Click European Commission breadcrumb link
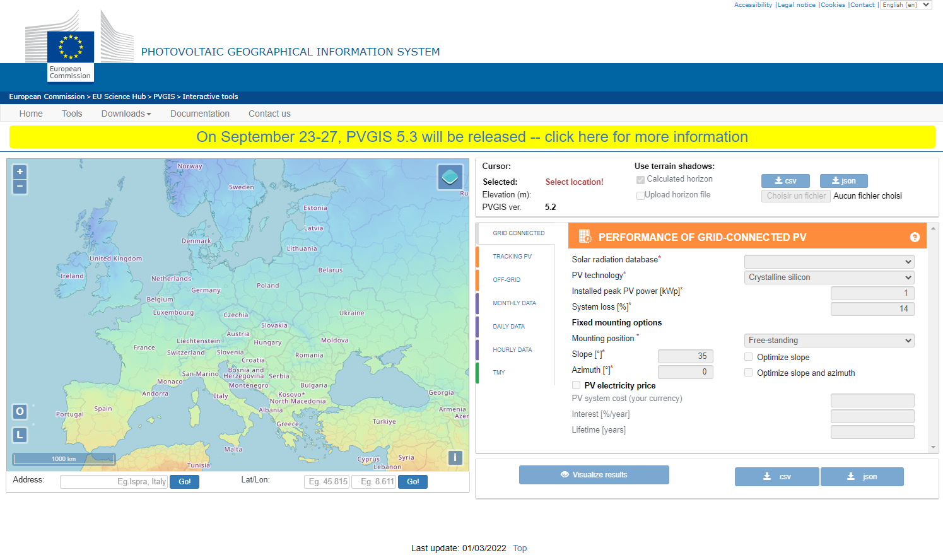Screen dimensions: 943x560 (x=47, y=96)
